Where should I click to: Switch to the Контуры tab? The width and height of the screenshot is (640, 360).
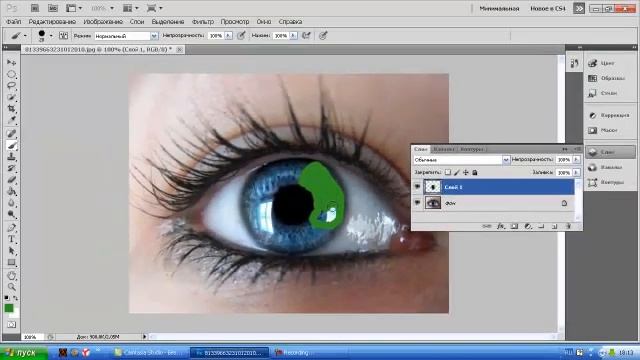(471, 149)
